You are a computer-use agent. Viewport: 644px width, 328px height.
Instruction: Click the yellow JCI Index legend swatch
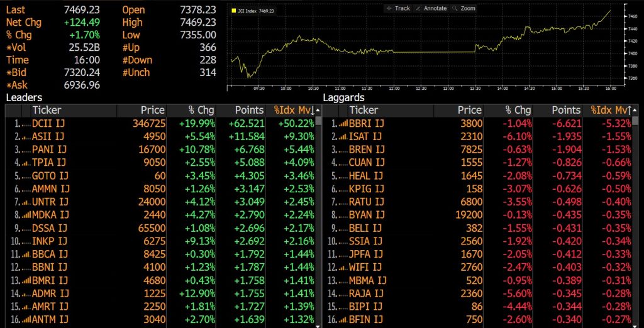(x=235, y=10)
